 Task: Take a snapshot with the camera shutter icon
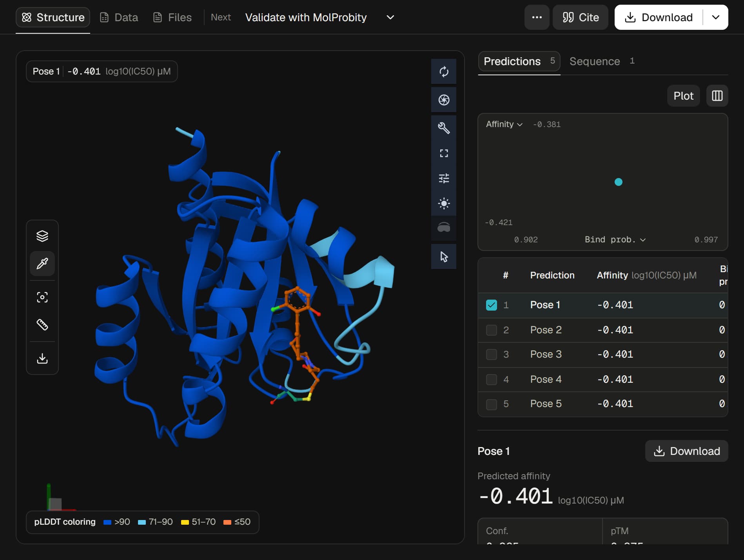[444, 100]
